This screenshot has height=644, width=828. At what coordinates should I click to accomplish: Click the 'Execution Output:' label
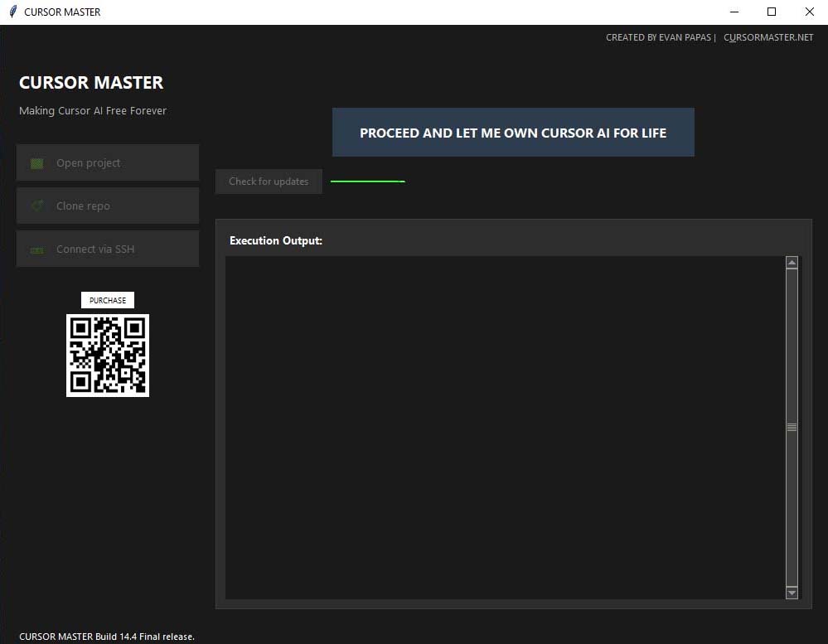pos(276,240)
